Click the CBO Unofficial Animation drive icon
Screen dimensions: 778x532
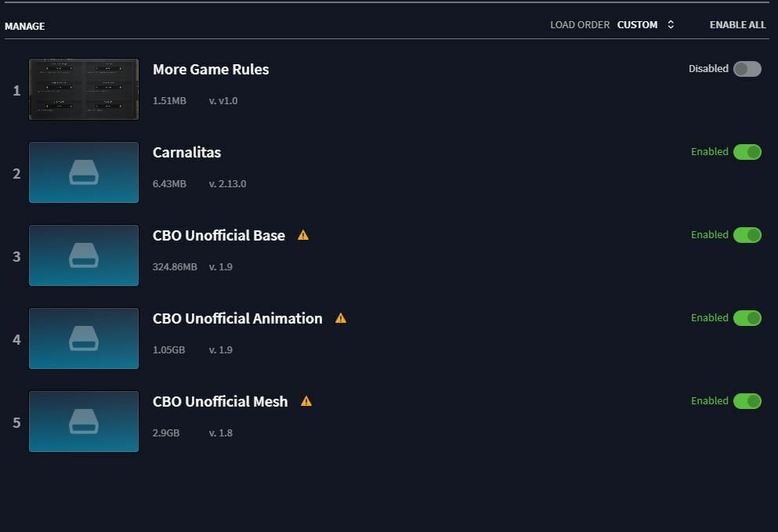pyautogui.click(x=84, y=338)
